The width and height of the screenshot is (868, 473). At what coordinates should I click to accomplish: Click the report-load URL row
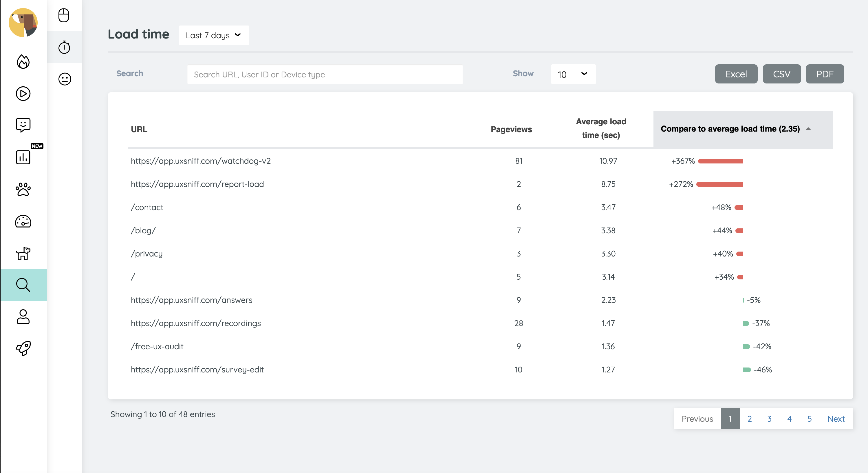[x=197, y=184]
